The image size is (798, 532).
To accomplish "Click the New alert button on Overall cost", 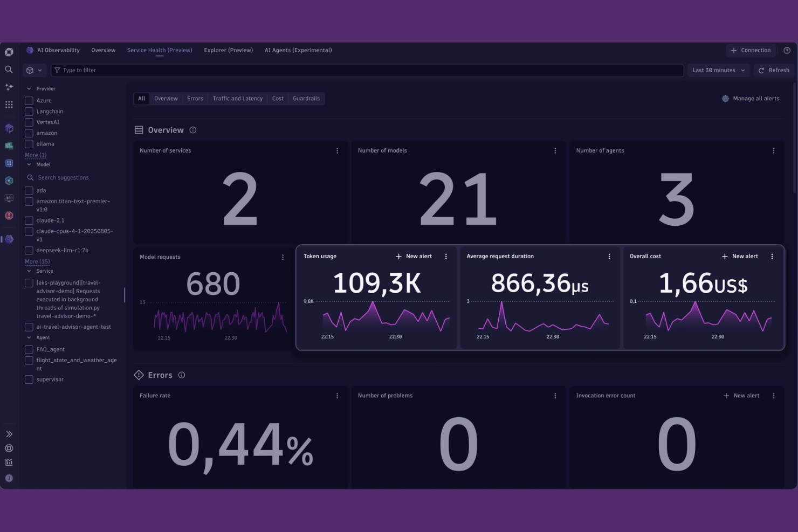I will click(739, 257).
